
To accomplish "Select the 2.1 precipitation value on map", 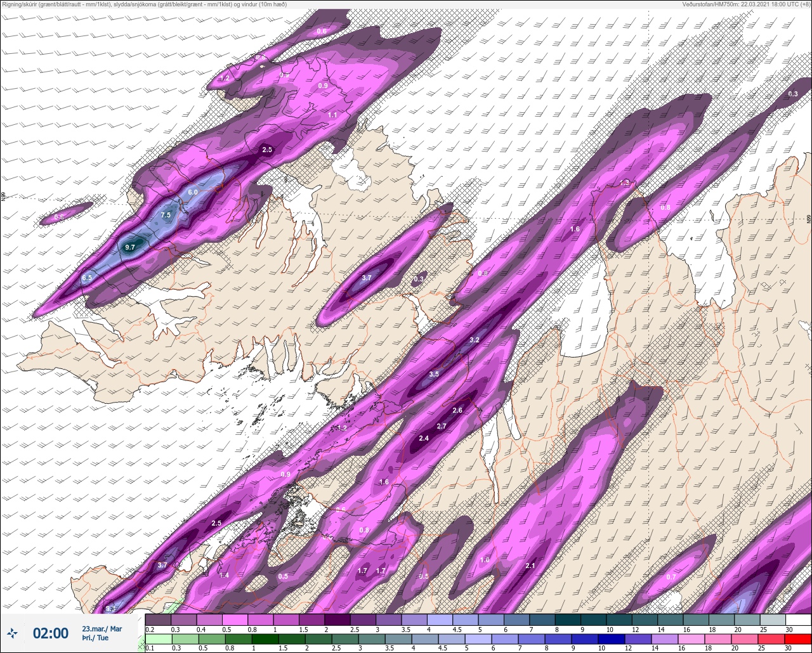I will point(530,566).
